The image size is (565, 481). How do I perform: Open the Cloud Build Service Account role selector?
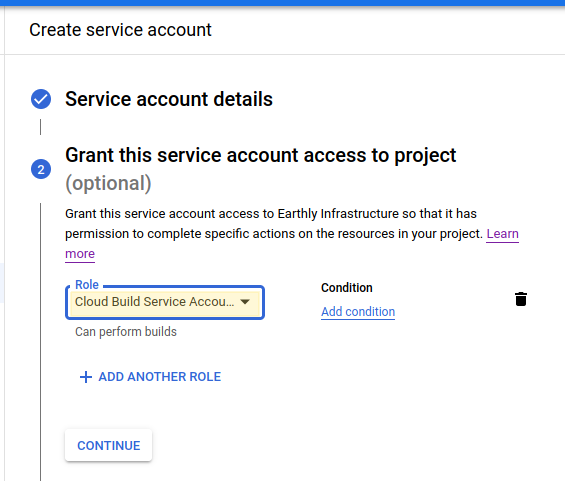165,302
